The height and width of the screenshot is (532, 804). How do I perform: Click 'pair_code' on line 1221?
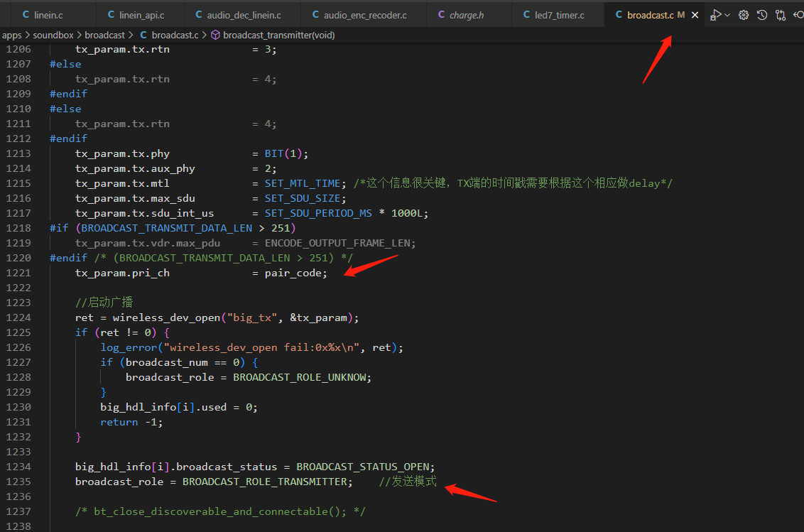point(293,273)
